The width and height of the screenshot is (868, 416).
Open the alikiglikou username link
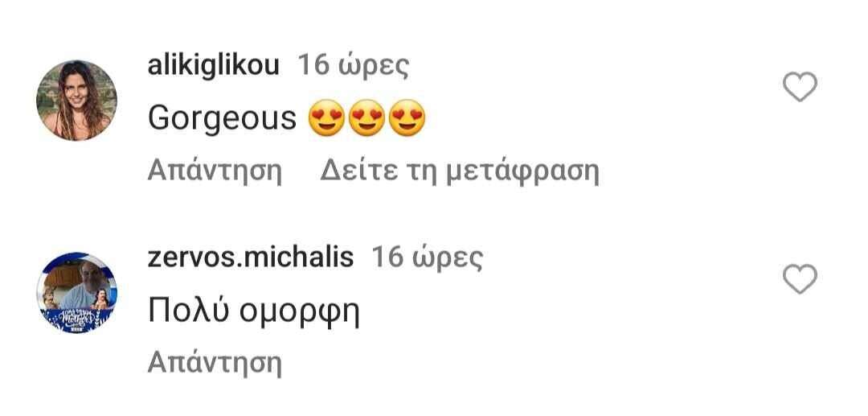point(213,67)
